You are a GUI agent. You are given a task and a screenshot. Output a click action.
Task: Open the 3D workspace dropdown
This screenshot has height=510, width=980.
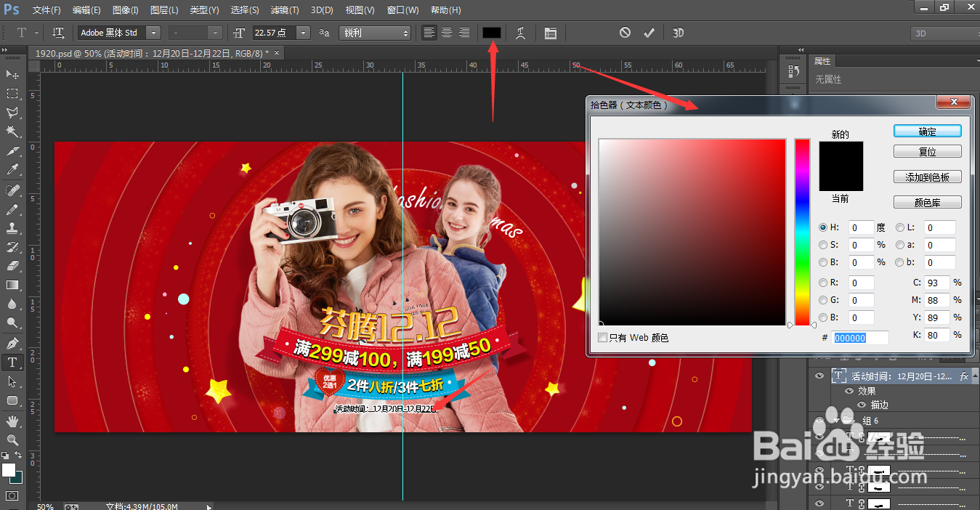945,33
